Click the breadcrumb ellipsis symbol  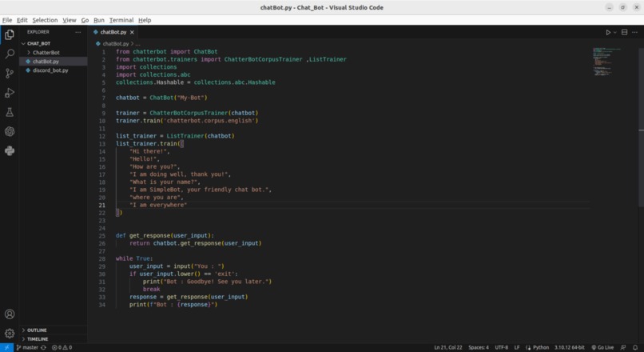point(137,43)
